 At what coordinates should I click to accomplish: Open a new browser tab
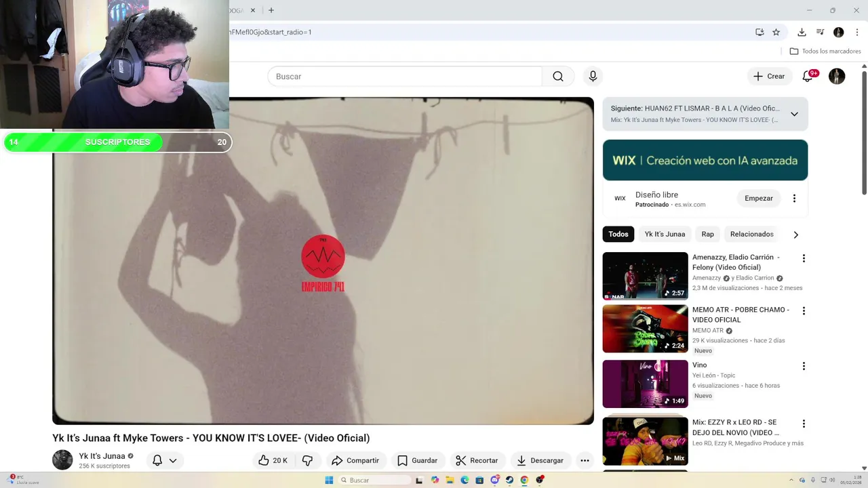pyautogui.click(x=271, y=10)
